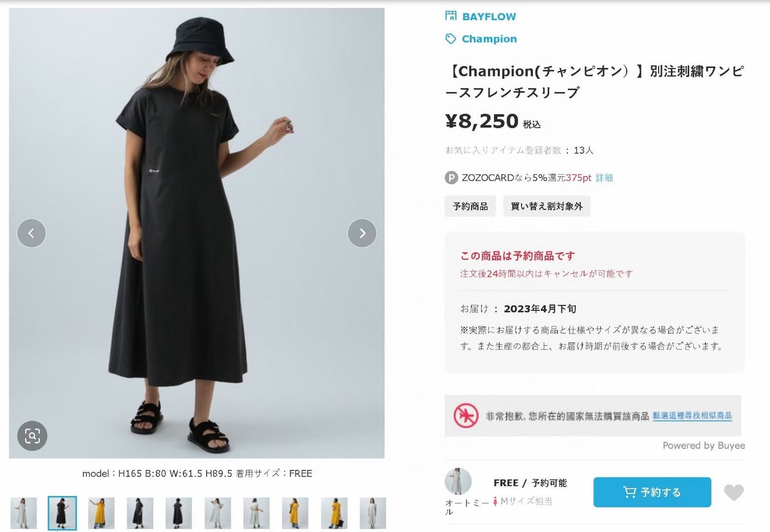Click the similar products search link
Screen dimensions: 770x532
(x=692, y=416)
